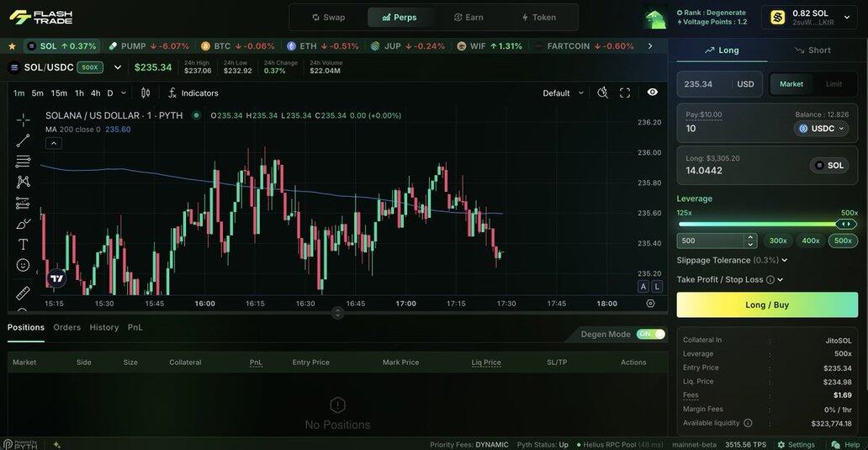Expand Slippage Tolerance options
The height and width of the screenshot is (450, 868).
(732, 260)
